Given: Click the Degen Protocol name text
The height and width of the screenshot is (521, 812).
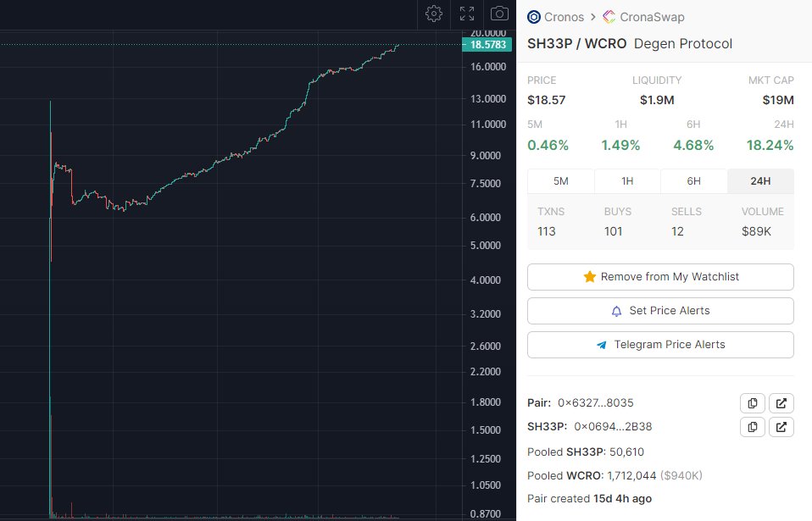Looking at the screenshot, I should pos(683,43).
